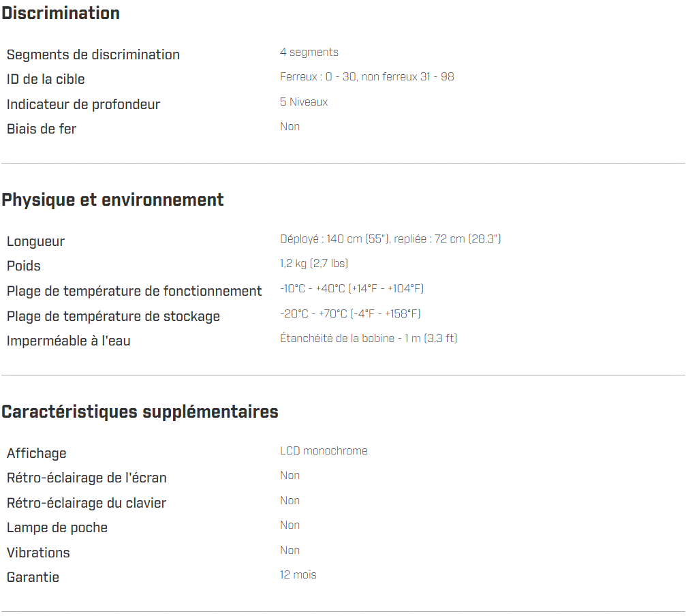This screenshot has height=616, width=686.
Task: Click the 'Physique et environnement' heading
Action: [x=112, y=200]
